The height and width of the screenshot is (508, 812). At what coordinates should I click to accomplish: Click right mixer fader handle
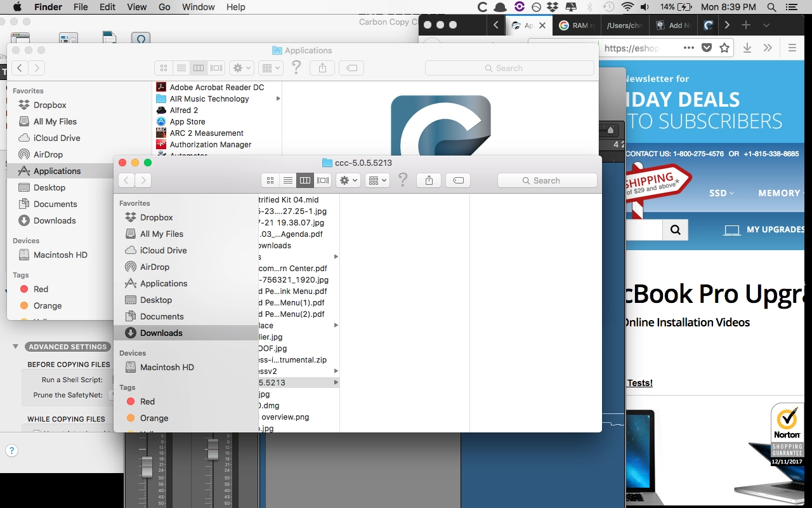(x=213, y=449)
